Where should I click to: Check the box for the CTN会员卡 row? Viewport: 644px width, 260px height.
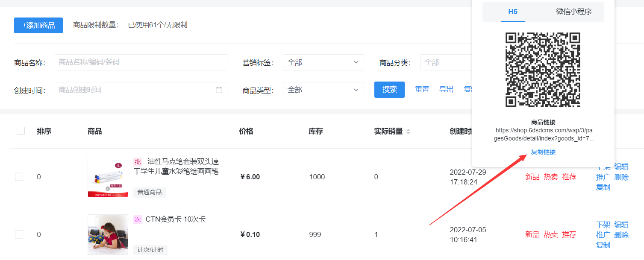click(19, 234)
